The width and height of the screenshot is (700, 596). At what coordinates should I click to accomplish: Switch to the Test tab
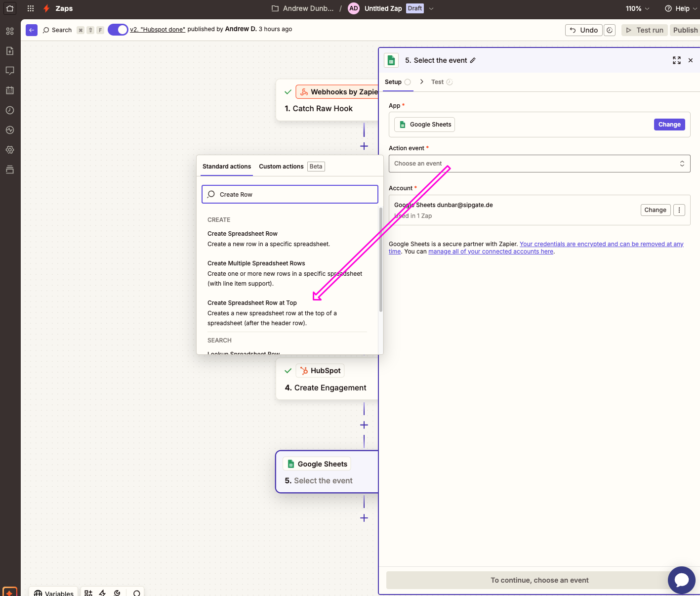pyautogui.click(x=442, y=82)
